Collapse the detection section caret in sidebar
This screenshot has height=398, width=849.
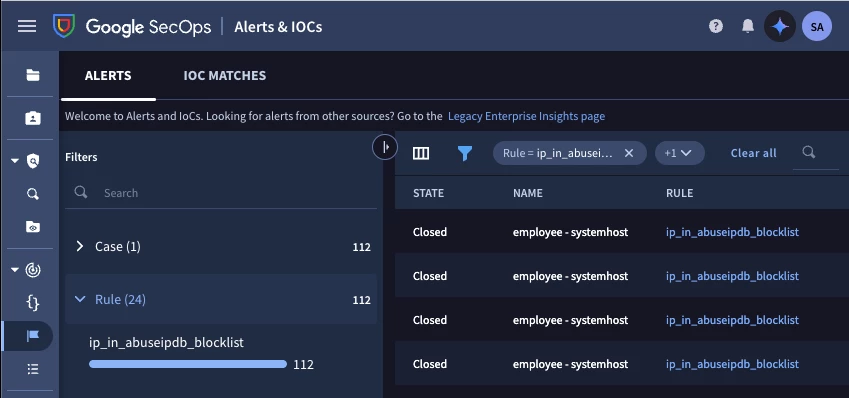[15, 270]
